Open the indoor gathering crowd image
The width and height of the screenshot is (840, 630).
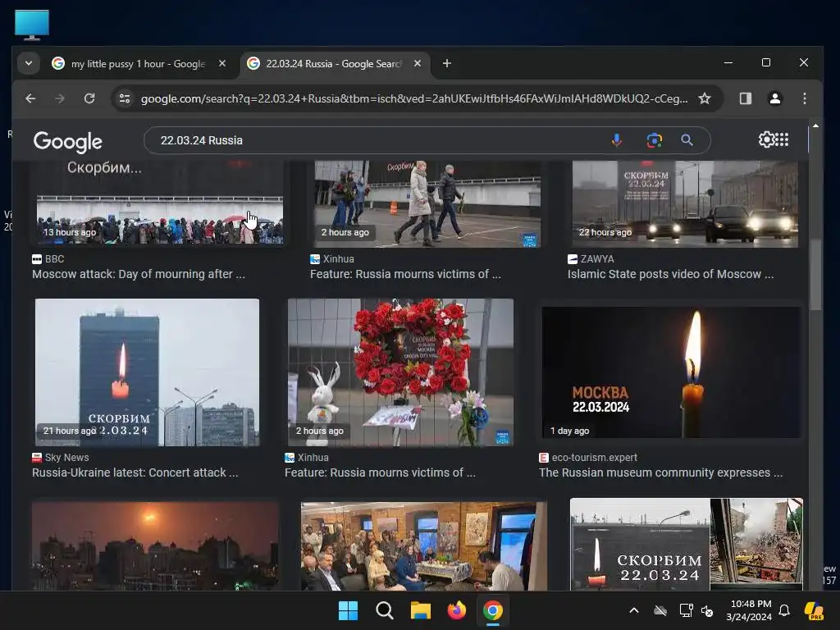424,546
